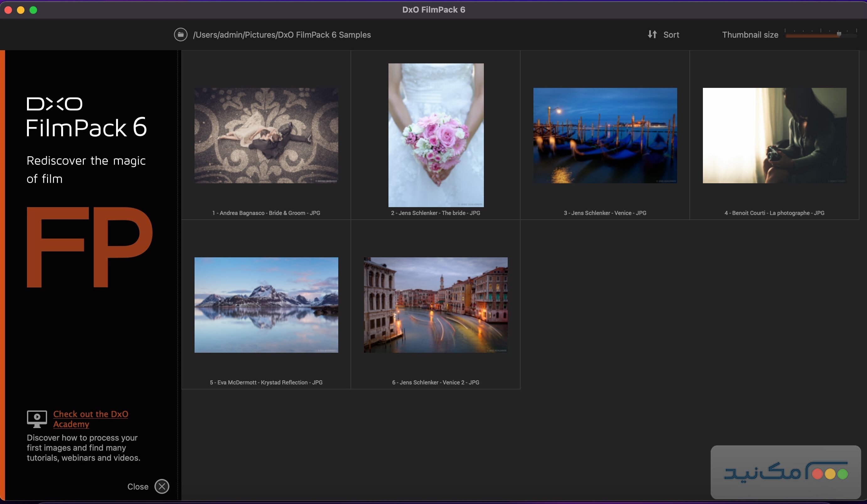Click the '3 - Jens Schlenker - Venice' caption
This screenshot has height=504, width=867.
604,212
